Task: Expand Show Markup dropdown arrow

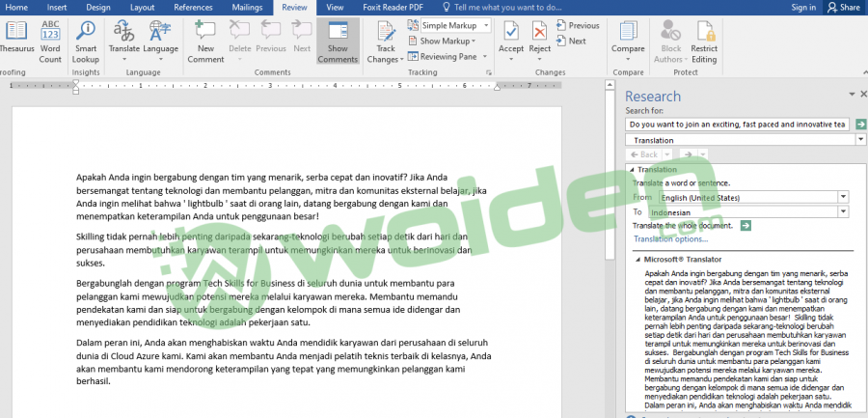Action: pyautogui.click(x=474, y=42)
